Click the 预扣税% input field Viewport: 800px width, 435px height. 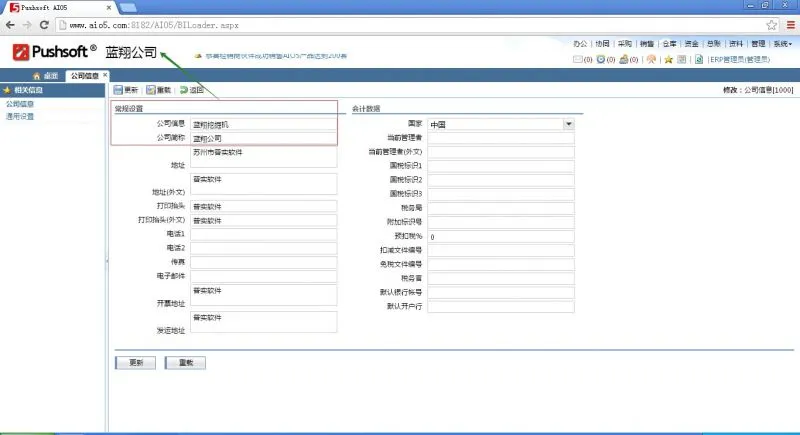coord(501,237)
